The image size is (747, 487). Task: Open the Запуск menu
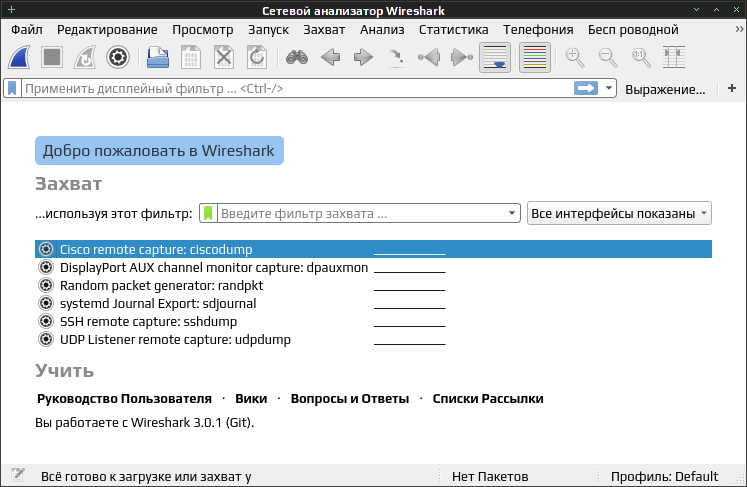[268, 30]
